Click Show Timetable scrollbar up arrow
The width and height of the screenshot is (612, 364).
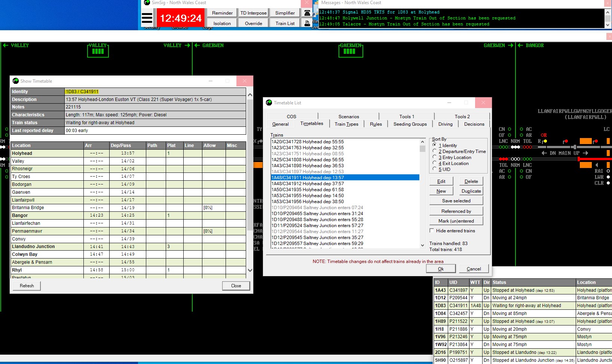coord(250,95)
